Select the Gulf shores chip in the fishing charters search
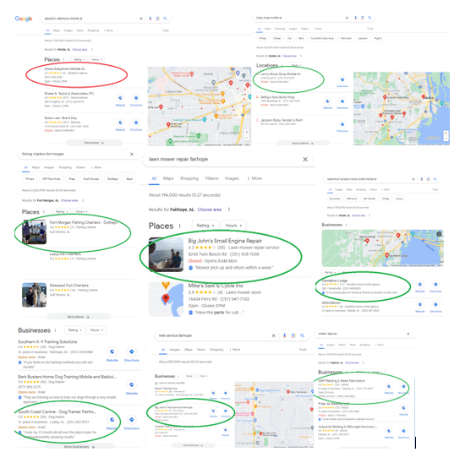This screenshot has width=476, height=463. [91, 179]
